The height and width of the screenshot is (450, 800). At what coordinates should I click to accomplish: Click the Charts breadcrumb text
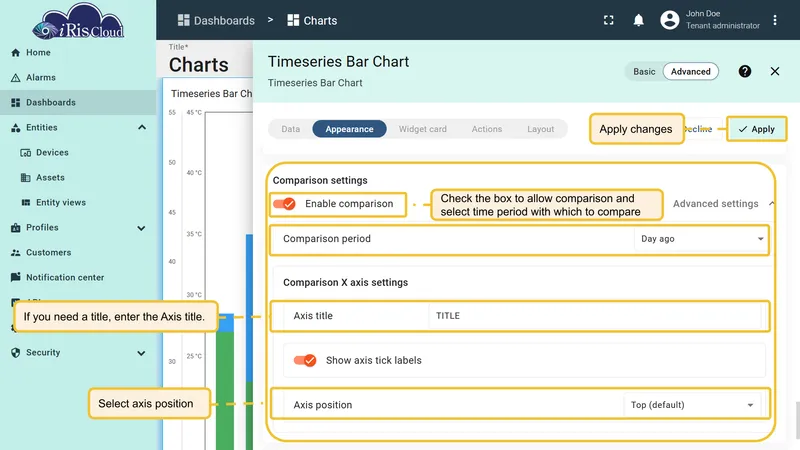pos(320,20)
